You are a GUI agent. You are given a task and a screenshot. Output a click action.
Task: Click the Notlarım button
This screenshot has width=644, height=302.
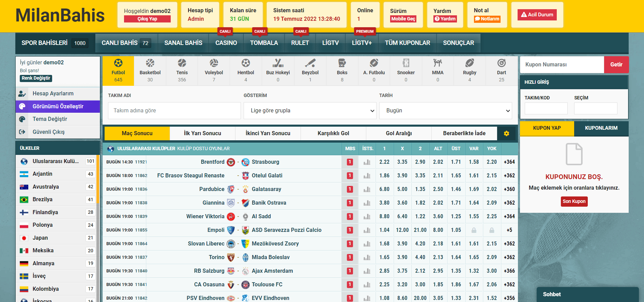tap(487, 19)
